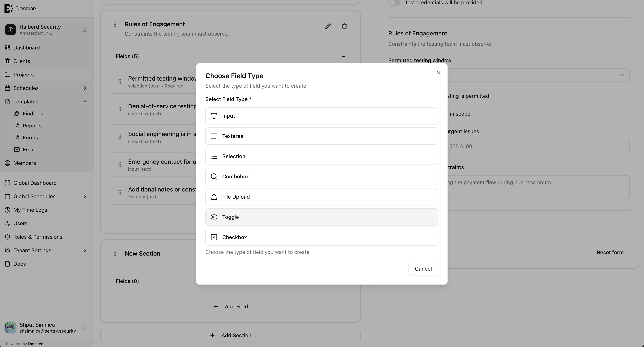This screenshot has height=347, width=644.
Task: Select the Toggle field type
Action: pos(321,217)
